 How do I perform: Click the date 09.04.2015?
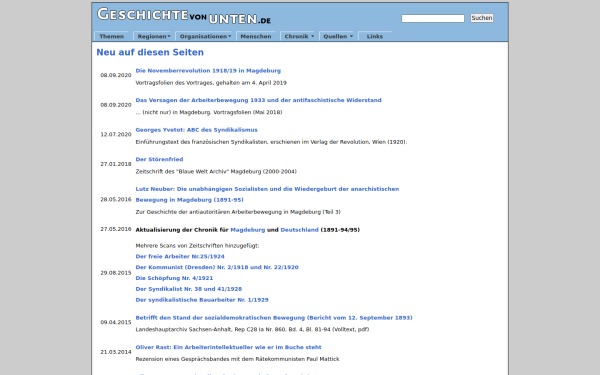116,323
